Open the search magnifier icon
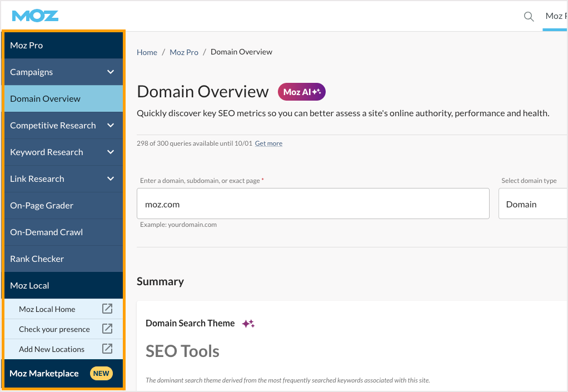The width and height of the screenshot is (568, 392). [529, 16]
